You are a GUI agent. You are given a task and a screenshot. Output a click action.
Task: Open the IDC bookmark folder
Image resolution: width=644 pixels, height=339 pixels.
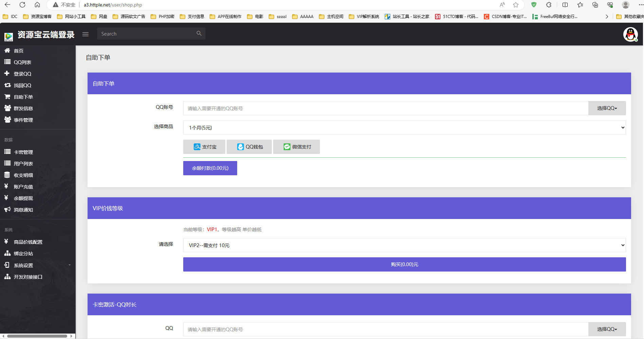(x=10, y=16)
